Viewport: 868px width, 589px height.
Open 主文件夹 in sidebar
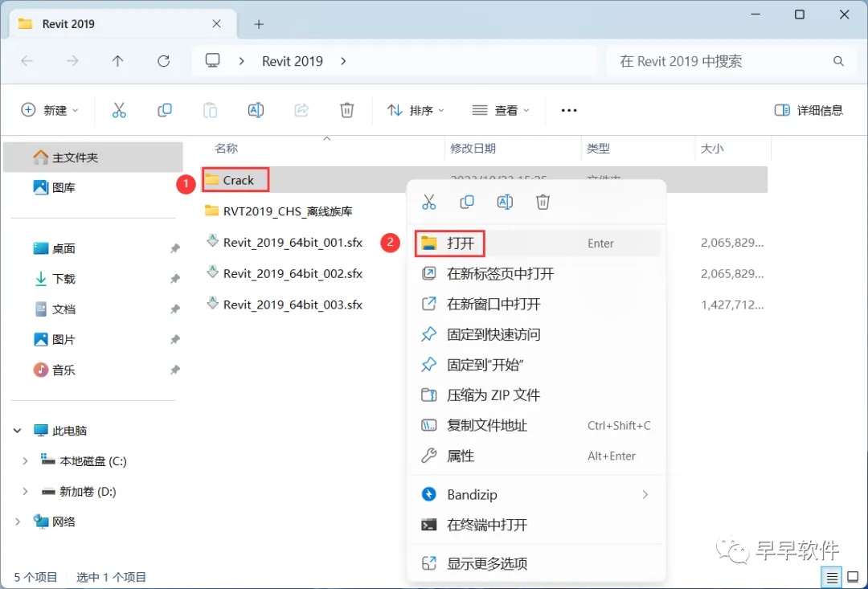pyautogui.click(x=93, y=157)
